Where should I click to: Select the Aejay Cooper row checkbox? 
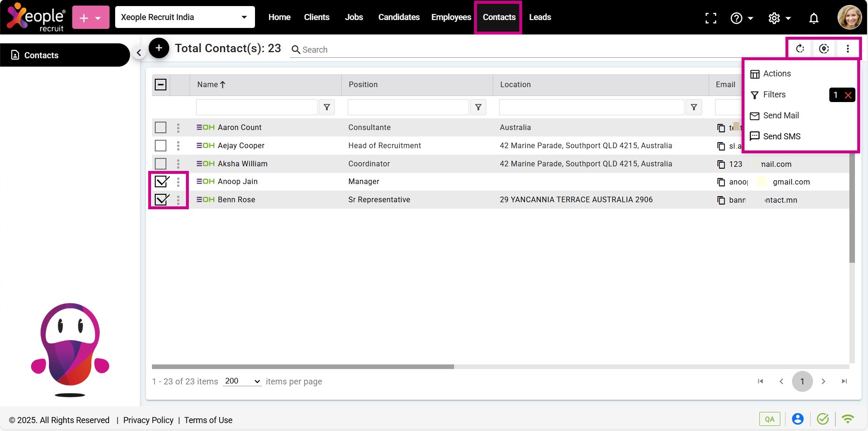click(160, 146)
